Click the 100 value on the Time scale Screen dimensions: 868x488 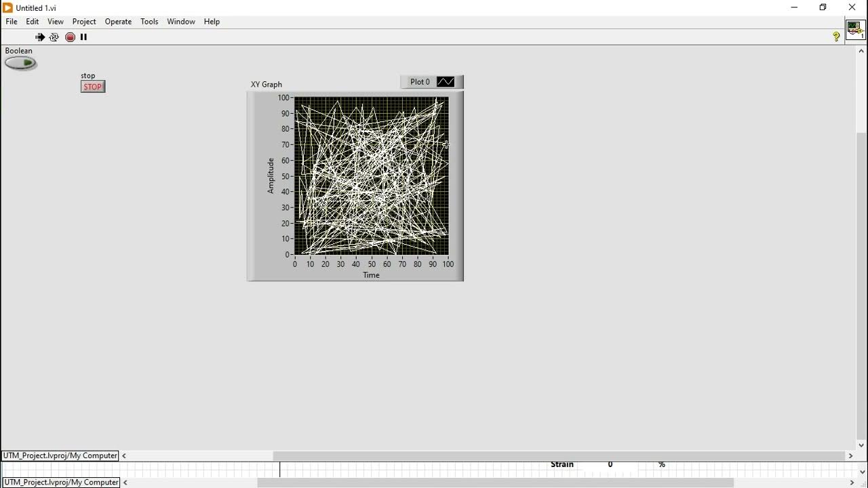pos(448,264)
